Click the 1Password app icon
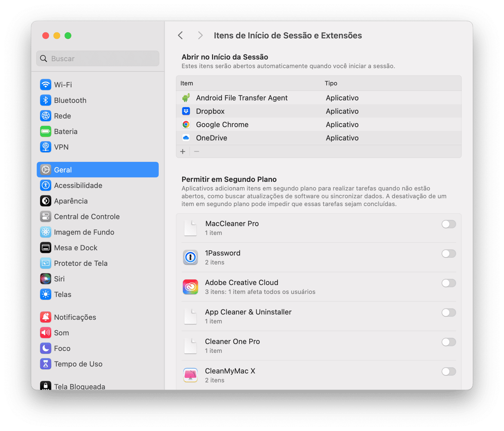 tap(190, 257)
